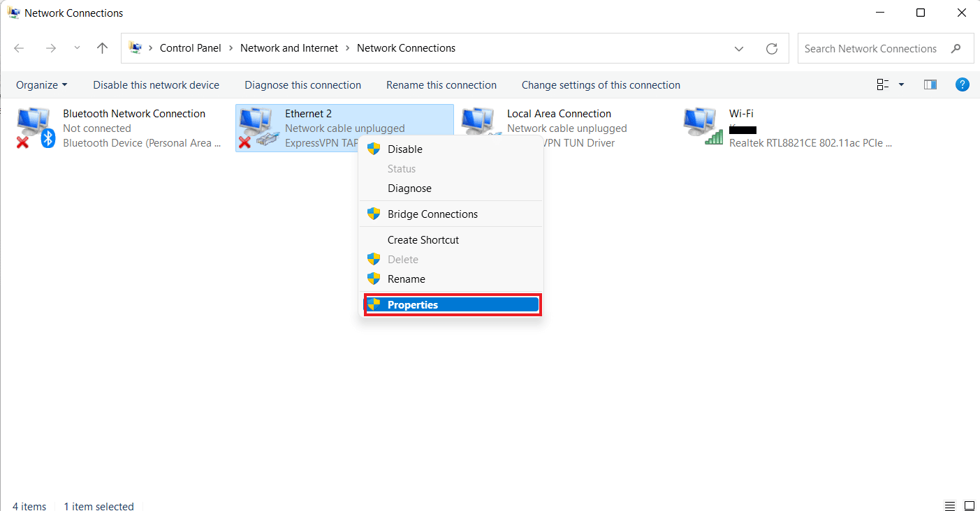
Task: Expand the view options dropdown arrow
Action: [900, 84]
